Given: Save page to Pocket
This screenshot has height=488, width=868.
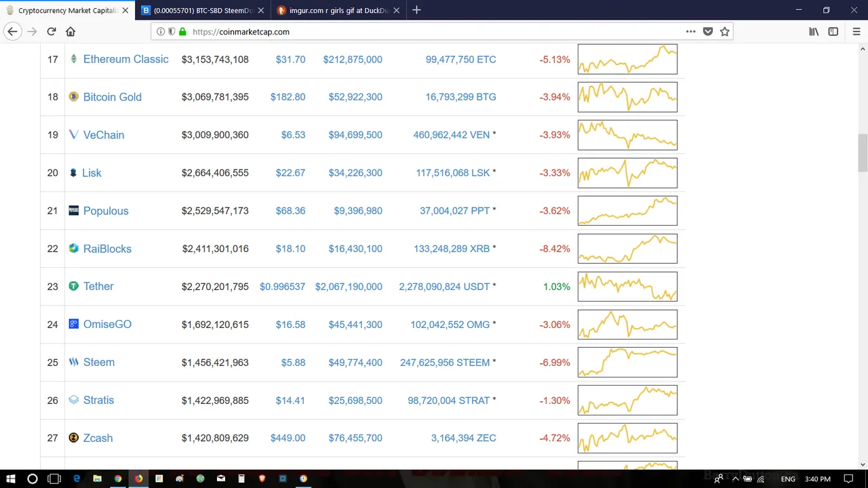Looking at the screenshot, I should click(x=708, y=31).
